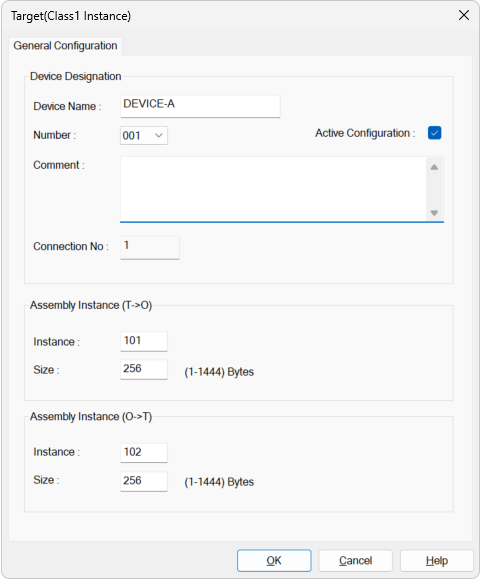The height and width of the screenshot is (580, 481).
Task: Click the Comment box scroll up arrow
Action: coord(434,168)
